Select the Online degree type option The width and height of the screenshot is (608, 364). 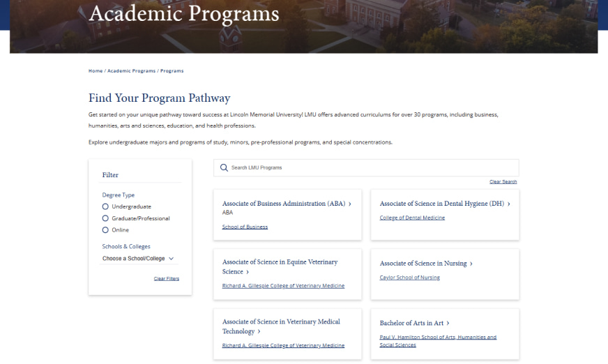pyautogui.click(x=105, y=230)
